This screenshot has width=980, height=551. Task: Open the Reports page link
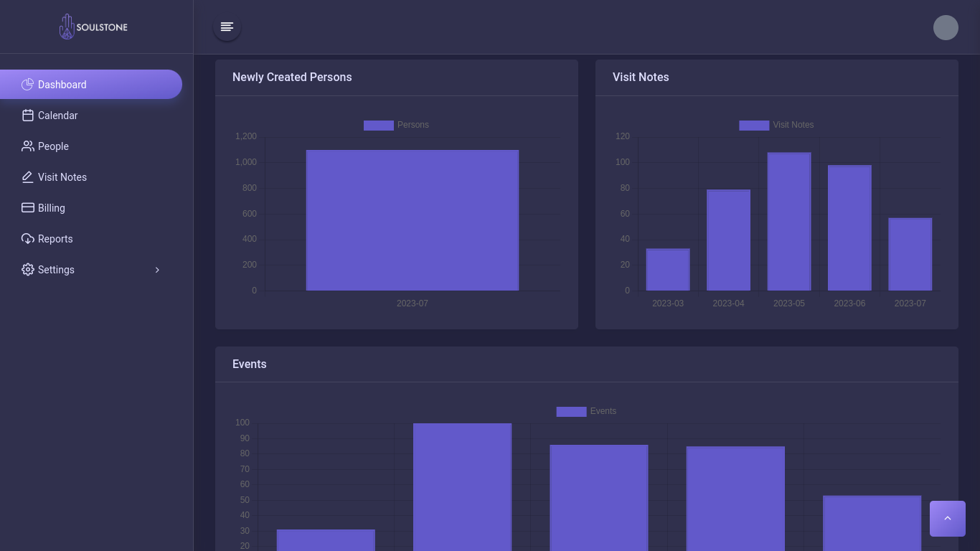click(55, 238)
